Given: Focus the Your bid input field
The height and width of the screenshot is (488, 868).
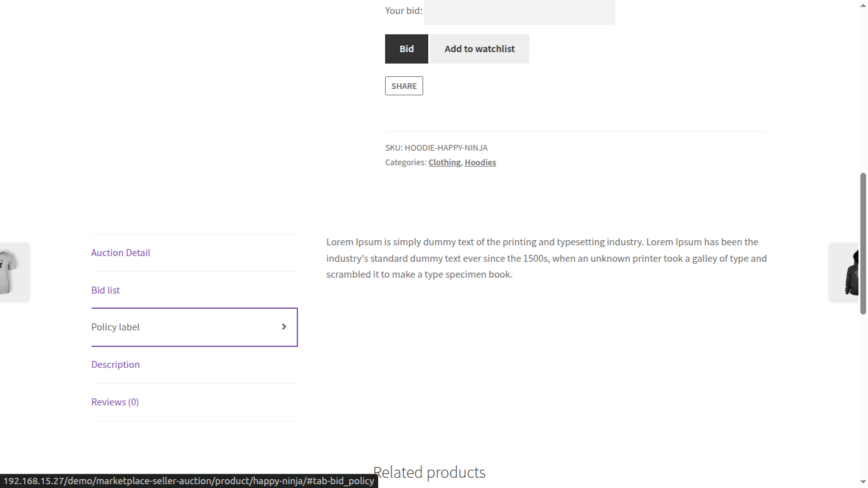Looking at the screenshot, I should coord(520,11).
